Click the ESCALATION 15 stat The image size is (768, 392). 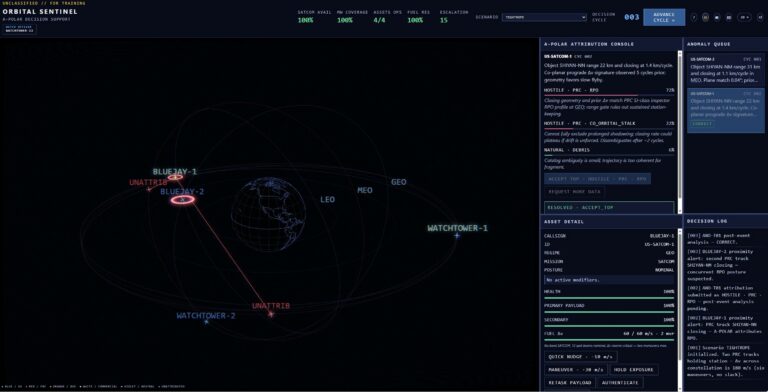click(x=454, y=16)
